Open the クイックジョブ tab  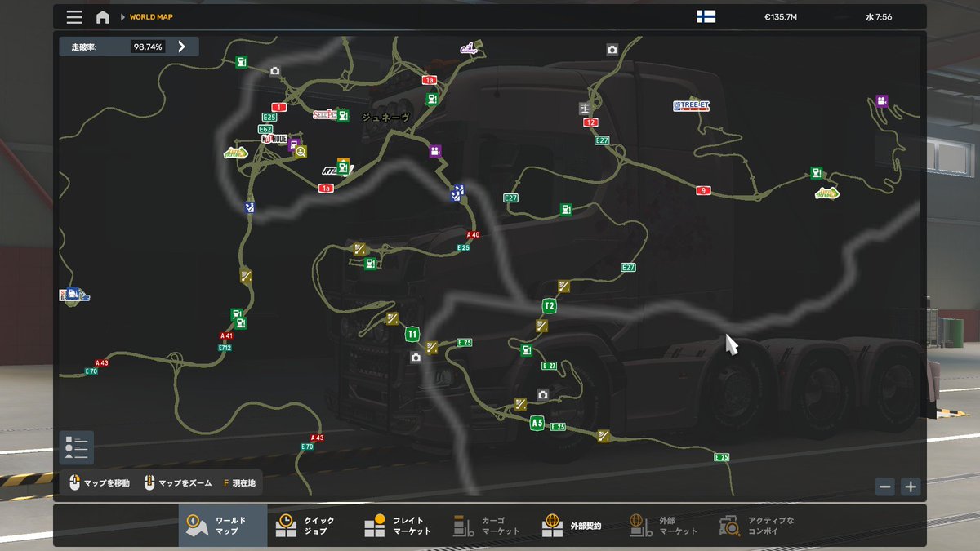tap(311, 526)
